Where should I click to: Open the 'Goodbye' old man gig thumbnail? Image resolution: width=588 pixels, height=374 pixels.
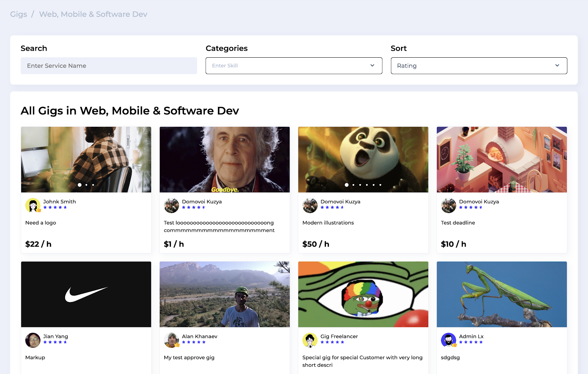click(225, 159)
